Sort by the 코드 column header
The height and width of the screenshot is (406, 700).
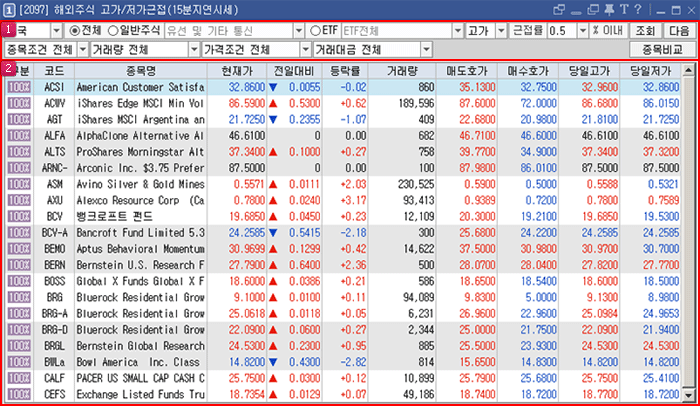click(54, 71)
